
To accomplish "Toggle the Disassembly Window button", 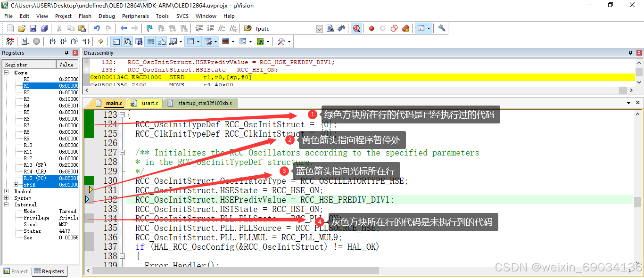I will coord(128,41).
